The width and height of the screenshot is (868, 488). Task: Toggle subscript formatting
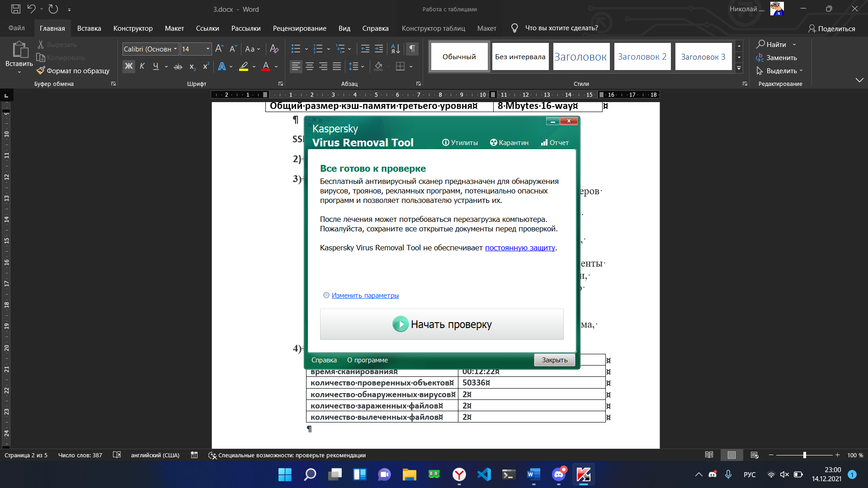(192, 66)
